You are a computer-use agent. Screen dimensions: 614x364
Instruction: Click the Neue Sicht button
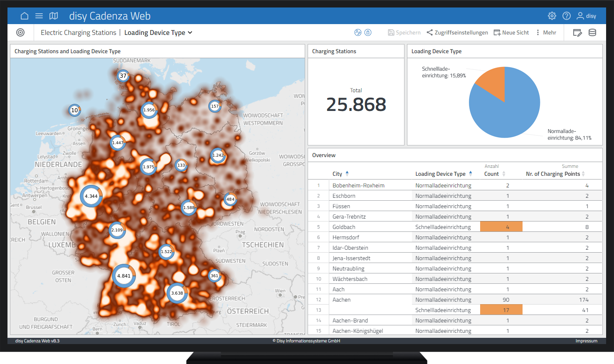[x=511, y=32]
